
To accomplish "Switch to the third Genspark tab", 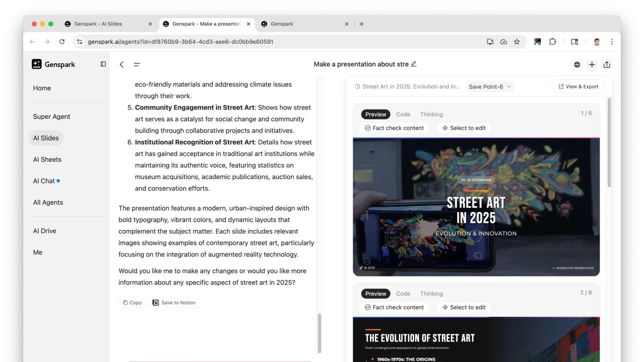I will (282, 24).
